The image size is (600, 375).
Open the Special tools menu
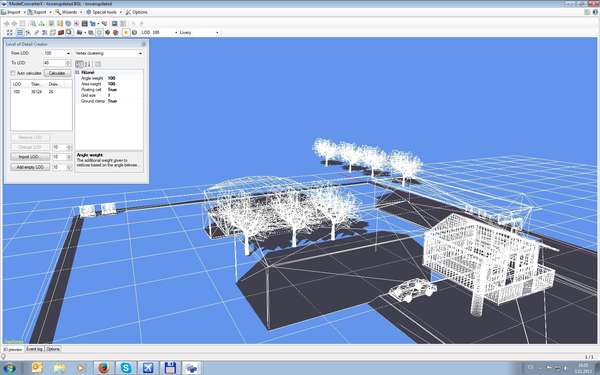pyautogui.click(x=103, y=12)
